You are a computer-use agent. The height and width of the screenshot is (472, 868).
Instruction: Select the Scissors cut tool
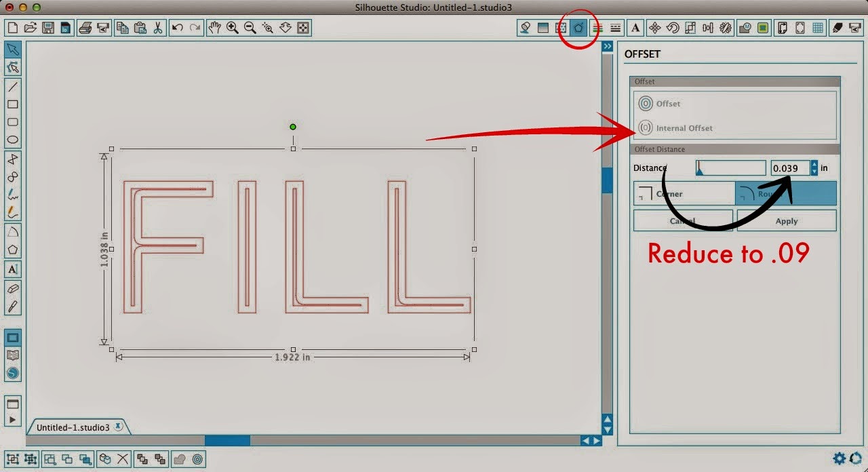pyautogui.click(x=157, y=28)
